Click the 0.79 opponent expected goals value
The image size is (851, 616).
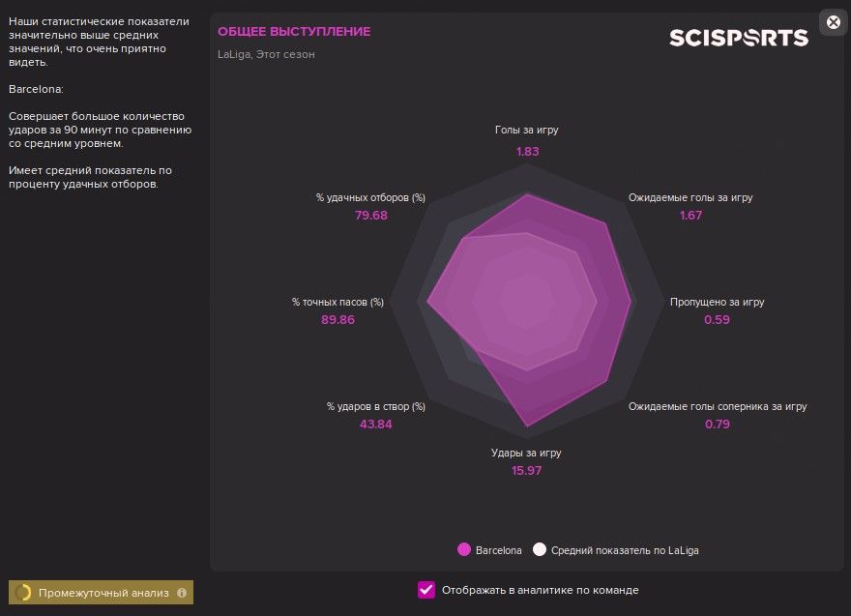pyautogui.click(x=717, y=424)
